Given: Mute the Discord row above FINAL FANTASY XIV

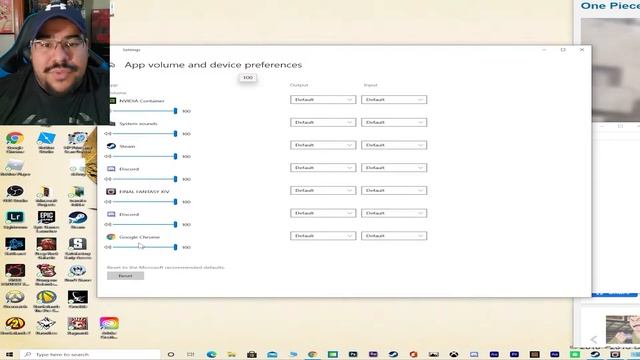Looking at the screenshot, I should (108, 179).
